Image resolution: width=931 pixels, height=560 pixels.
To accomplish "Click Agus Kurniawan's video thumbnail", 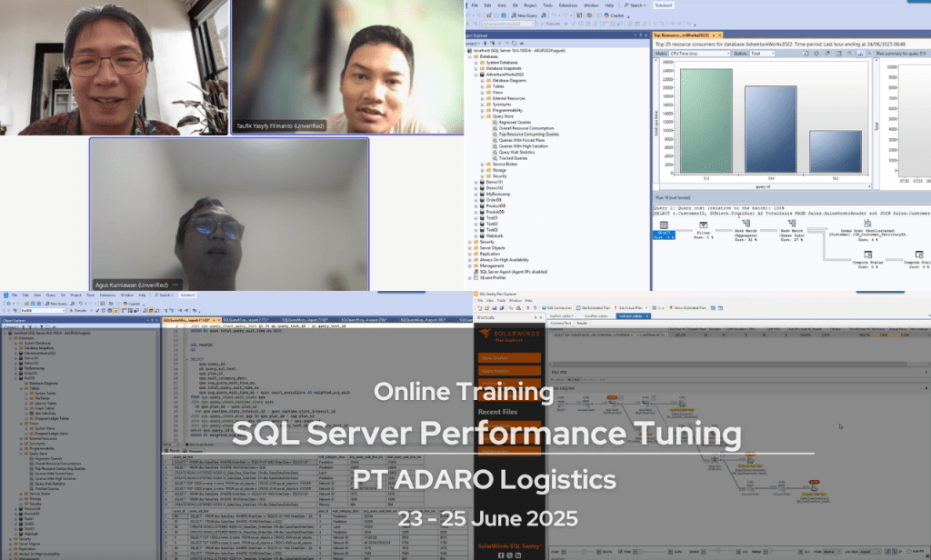I will [x=229, y=214].
